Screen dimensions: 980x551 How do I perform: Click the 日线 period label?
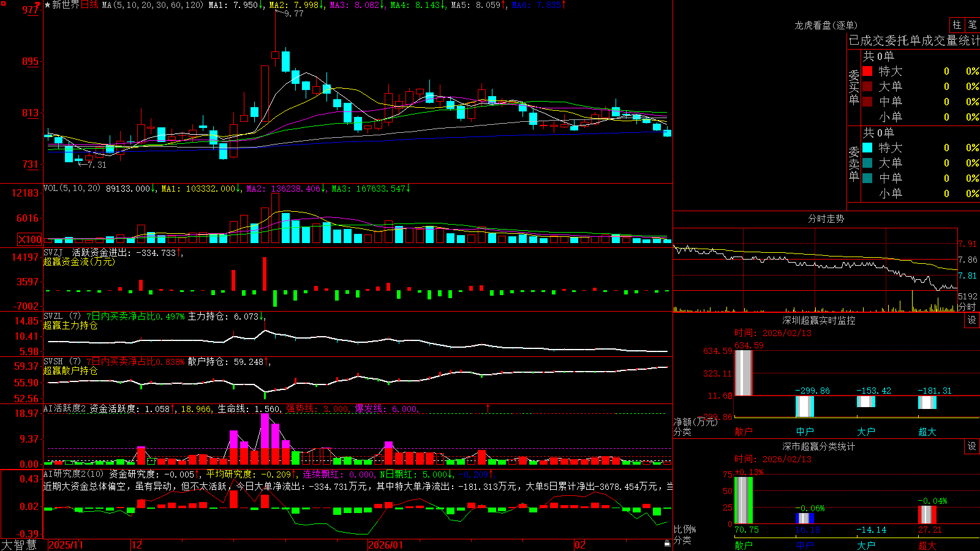click(89, 5)
